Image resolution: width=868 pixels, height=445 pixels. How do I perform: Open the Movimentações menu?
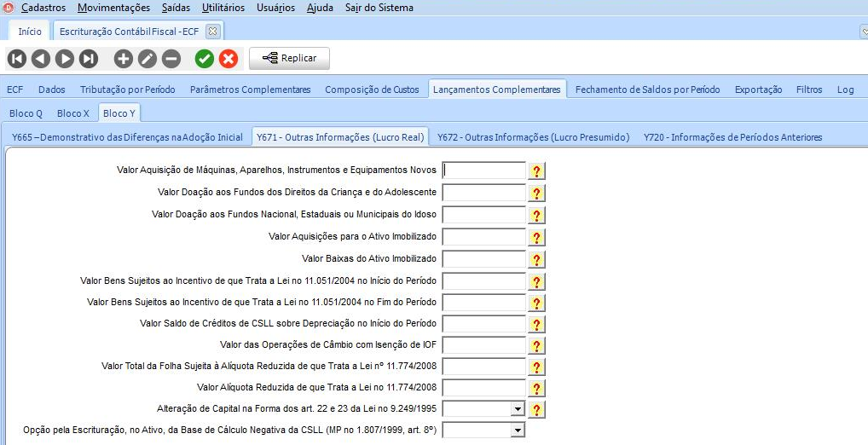point(113,8)
